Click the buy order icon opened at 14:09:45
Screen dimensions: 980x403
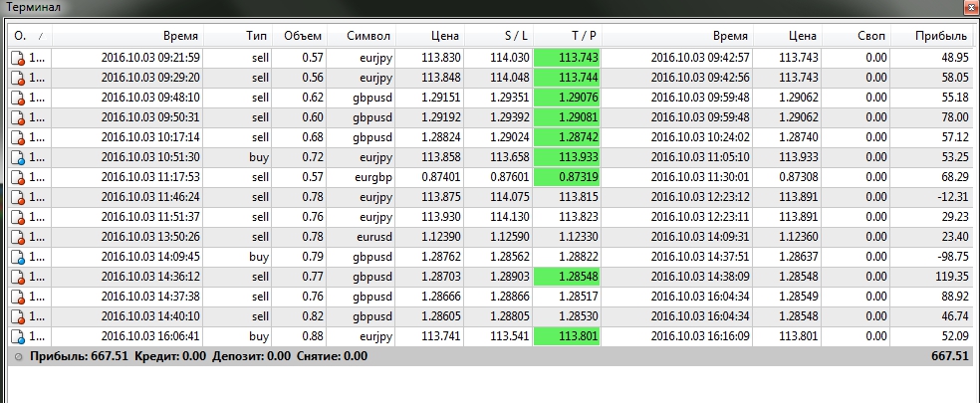18,258
